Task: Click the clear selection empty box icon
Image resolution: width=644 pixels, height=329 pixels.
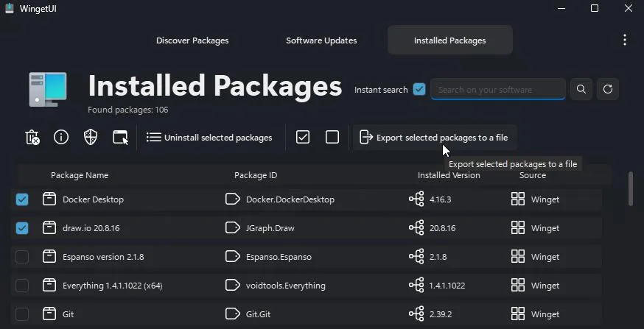Action: pos(332,138)
